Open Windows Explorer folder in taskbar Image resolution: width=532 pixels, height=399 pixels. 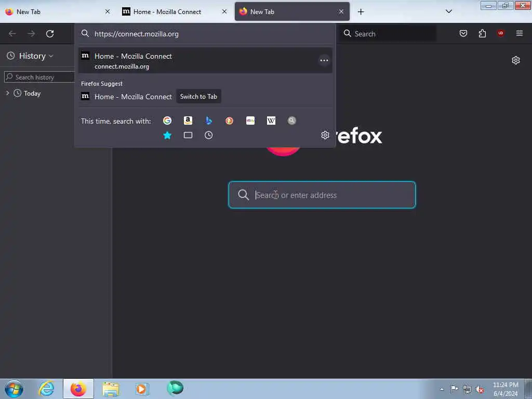[111, 389]
